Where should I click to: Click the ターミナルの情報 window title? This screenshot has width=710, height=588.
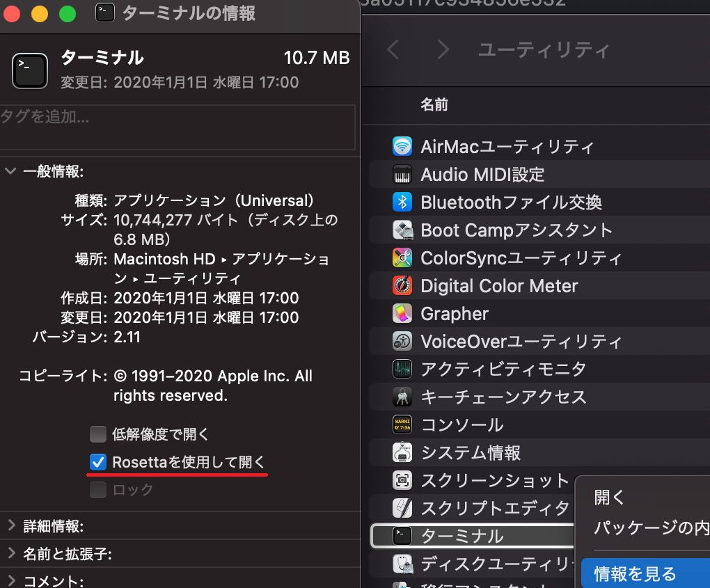tap(189, 13)
